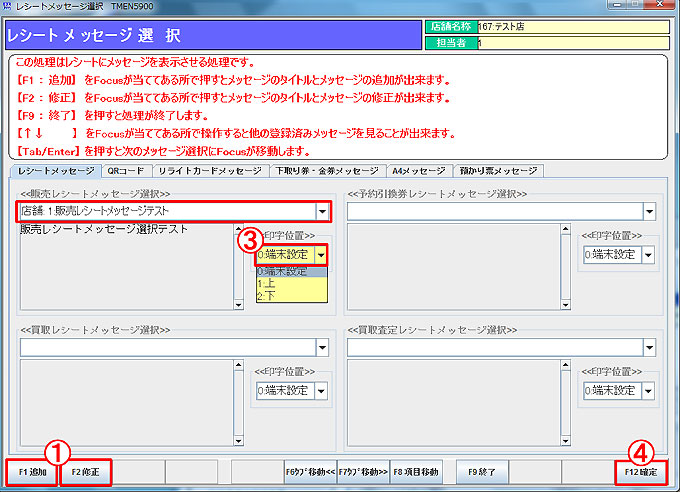Collapse the 販売 印字位置 dropdown arrow
This screenshot has width=680, height=492.
tap(321, 255)
